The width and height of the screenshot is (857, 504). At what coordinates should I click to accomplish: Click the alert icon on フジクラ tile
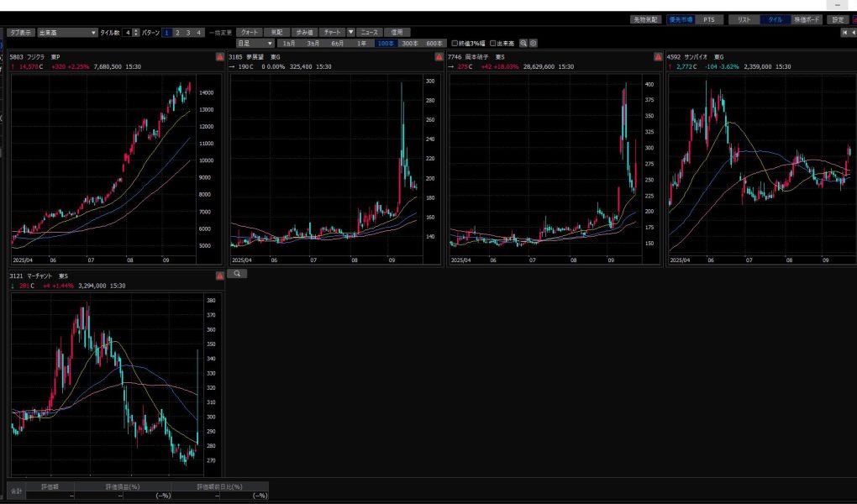point(220,56)
